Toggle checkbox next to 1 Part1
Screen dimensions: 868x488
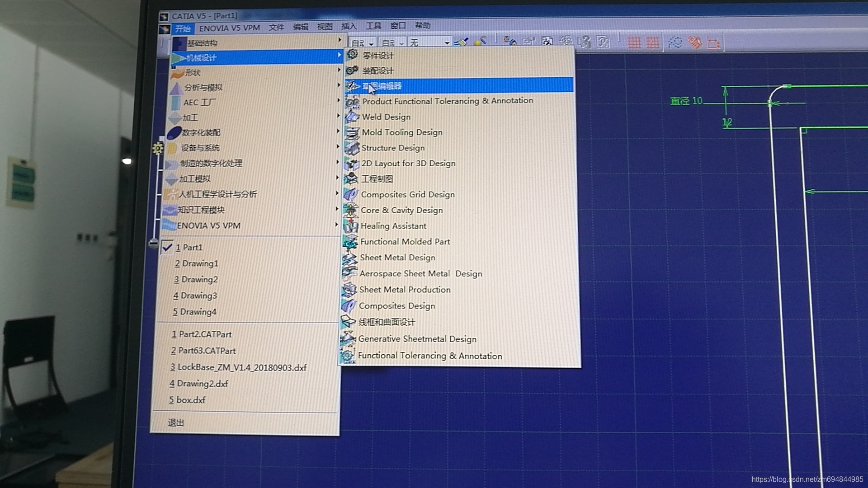168,247
